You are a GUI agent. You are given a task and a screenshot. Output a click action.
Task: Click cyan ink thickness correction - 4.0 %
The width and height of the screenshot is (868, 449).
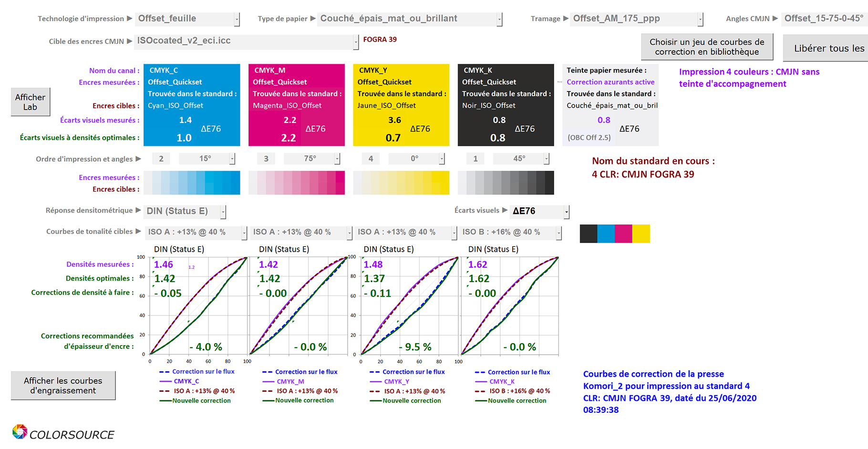206,347
